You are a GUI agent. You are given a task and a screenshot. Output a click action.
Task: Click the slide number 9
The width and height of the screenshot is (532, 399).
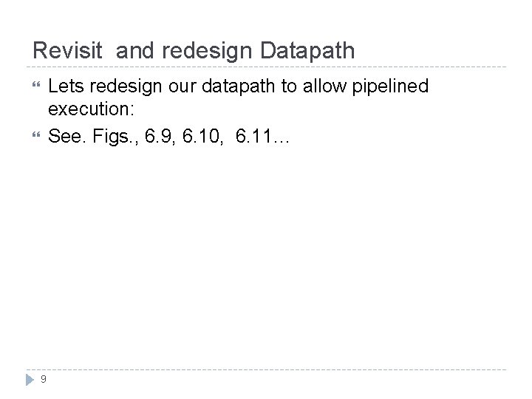[44, 379]
